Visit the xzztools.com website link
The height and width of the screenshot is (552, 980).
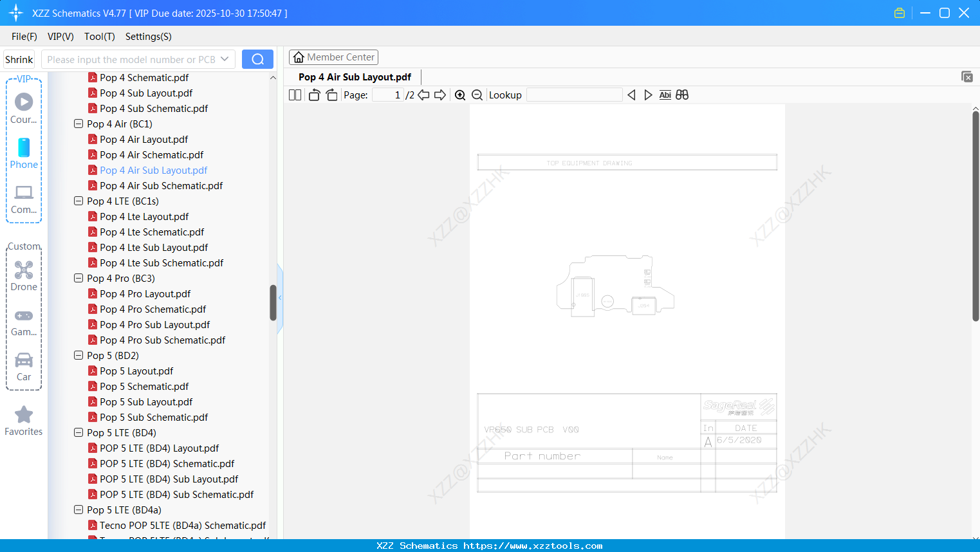(490, 546)
